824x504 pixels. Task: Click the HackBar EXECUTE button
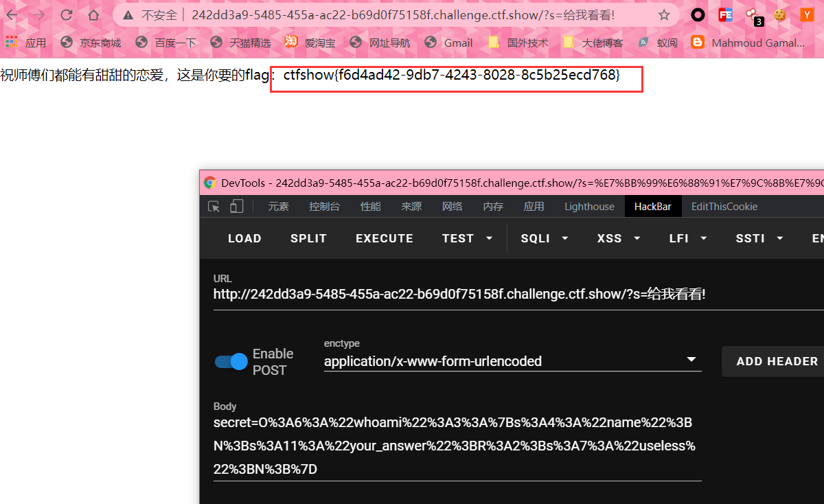(385, 238)
